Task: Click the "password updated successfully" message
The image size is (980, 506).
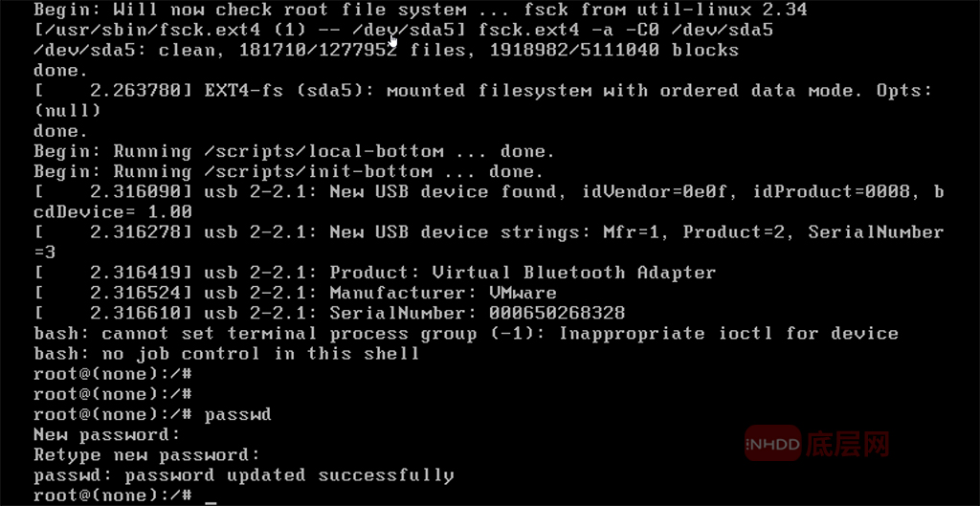Action: [289, 474]
